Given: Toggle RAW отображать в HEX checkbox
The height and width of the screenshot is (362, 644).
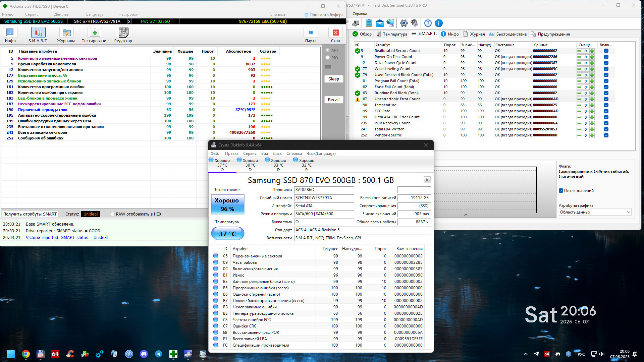Looking at the screenshot, I should click(112, 214).
